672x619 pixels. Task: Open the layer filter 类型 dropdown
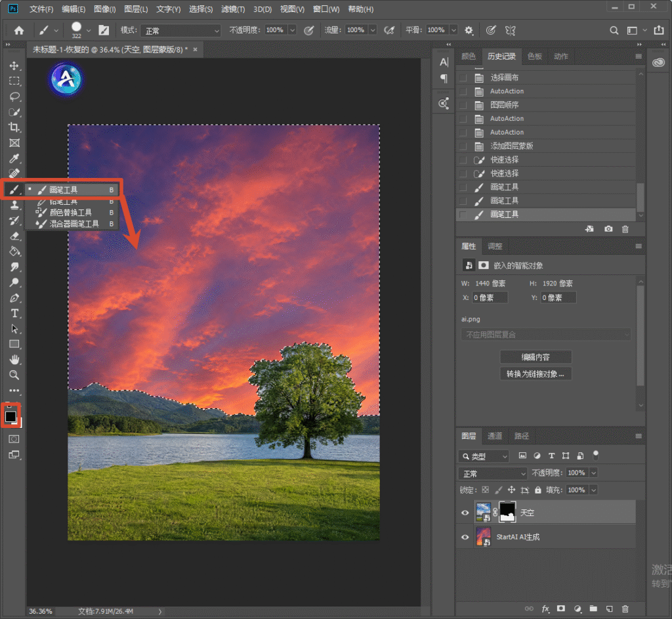(484, 456)
